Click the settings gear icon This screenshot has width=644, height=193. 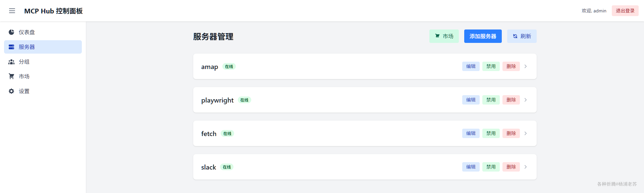(11, 91)
